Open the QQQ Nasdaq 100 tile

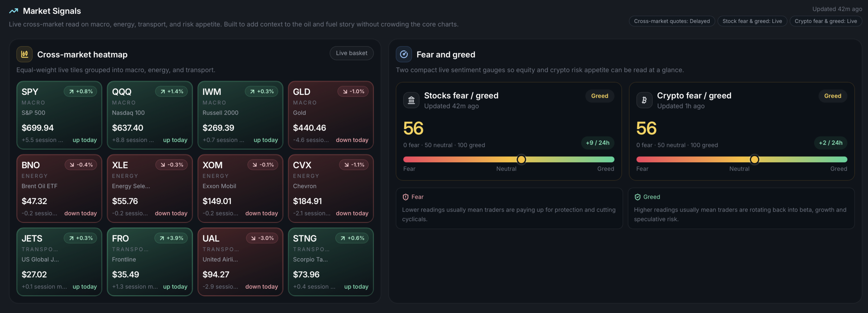(150, 115)
